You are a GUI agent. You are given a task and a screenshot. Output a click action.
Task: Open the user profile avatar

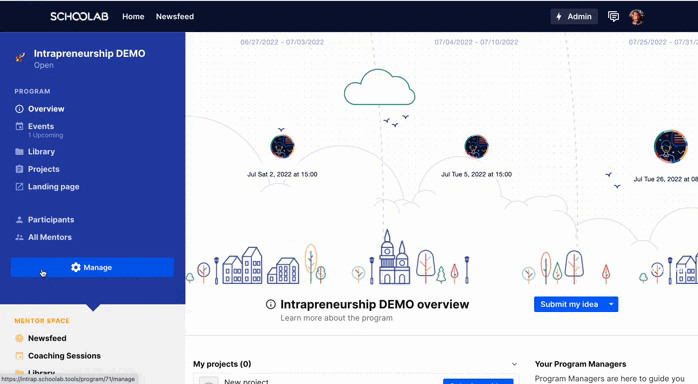tap(637, 17)
